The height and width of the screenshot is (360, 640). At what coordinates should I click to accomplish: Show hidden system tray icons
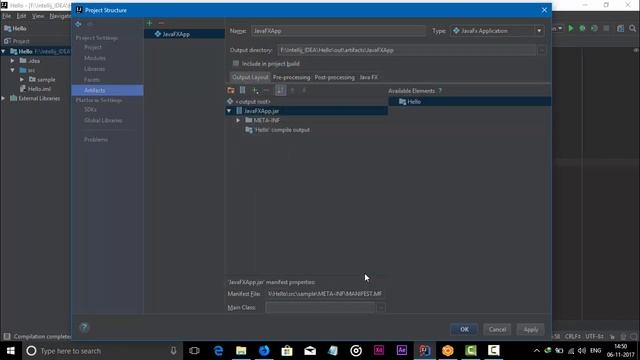point(537,351)
